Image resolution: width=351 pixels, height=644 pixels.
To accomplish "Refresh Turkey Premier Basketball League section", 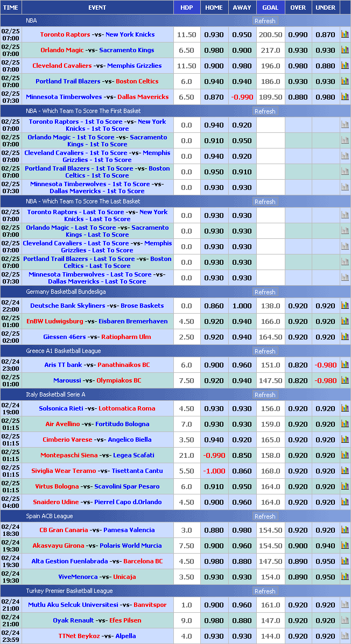I will tap(265, 591).
